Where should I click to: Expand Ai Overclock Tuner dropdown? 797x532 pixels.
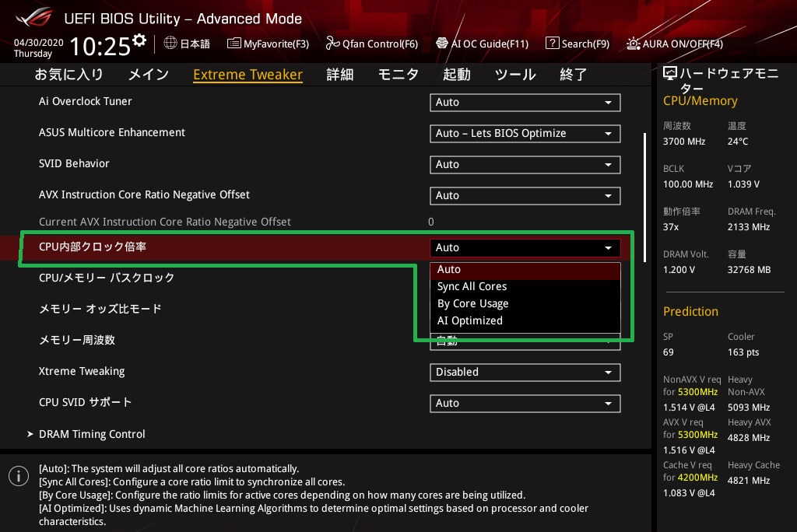click(x=525, y=102)
